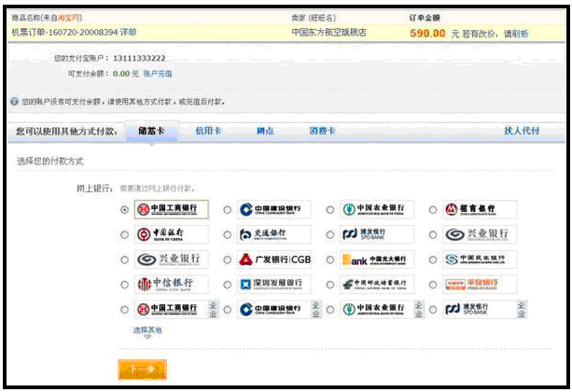Click the 兴业银行 logo beside 广发银行
The image size is (572, 392).
(172, 259)
